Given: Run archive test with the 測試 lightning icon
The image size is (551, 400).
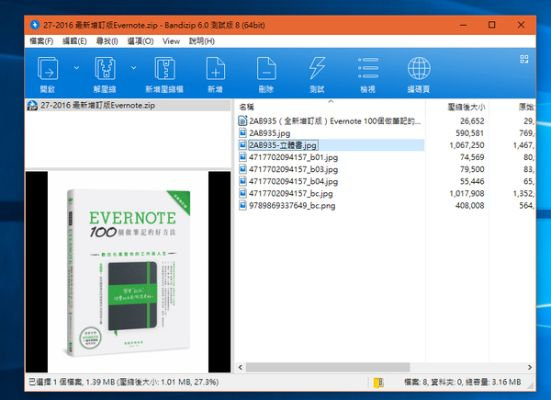Looking at the screenshot, I should tap(317, 74).
